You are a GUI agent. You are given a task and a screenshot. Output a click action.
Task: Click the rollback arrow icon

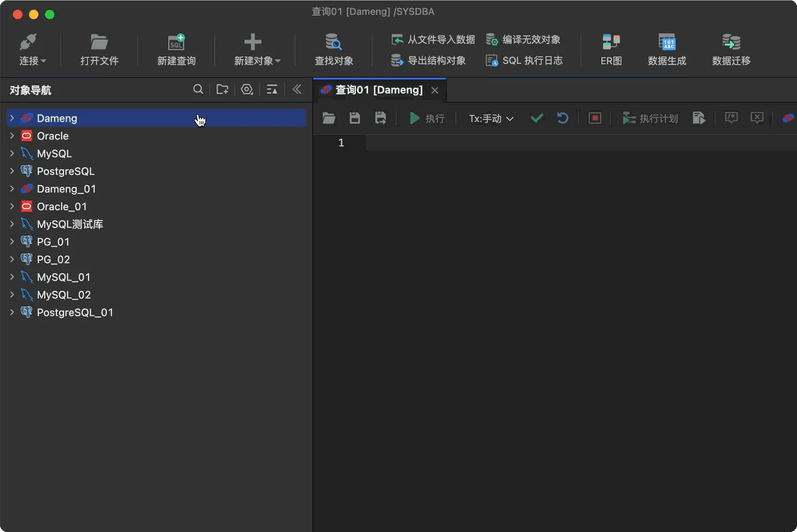562,118
